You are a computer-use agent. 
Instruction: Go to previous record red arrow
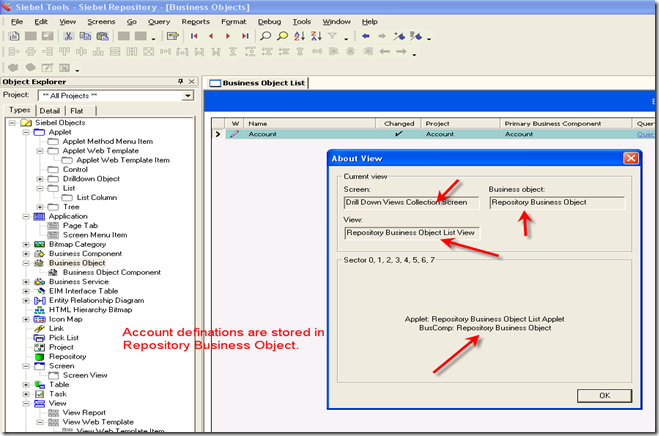[211, 36]
